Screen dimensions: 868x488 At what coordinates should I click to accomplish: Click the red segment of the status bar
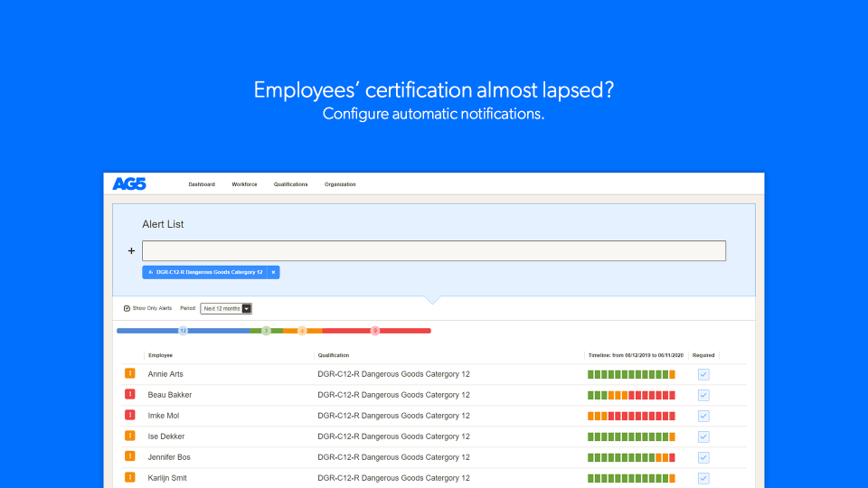pos(398,331)
